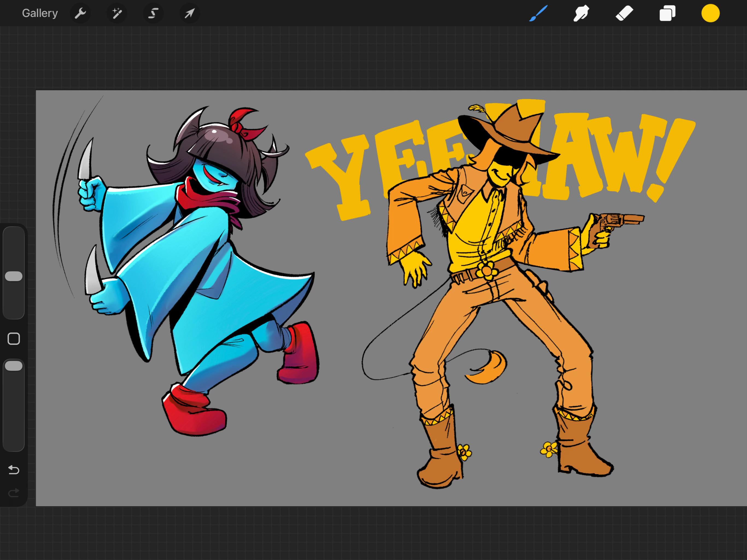Undo the last stroke

[x=14, y=470]
